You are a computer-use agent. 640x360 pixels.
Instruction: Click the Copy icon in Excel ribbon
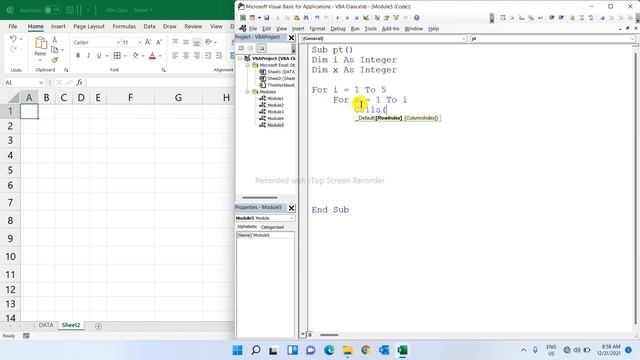point(54,50)
